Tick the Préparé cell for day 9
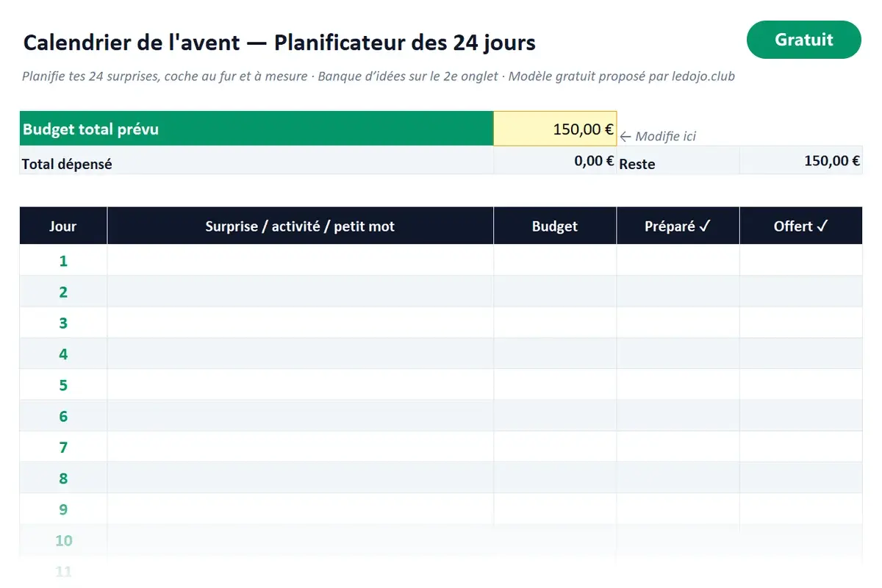882x588 pixels. (x=678, y=509)
